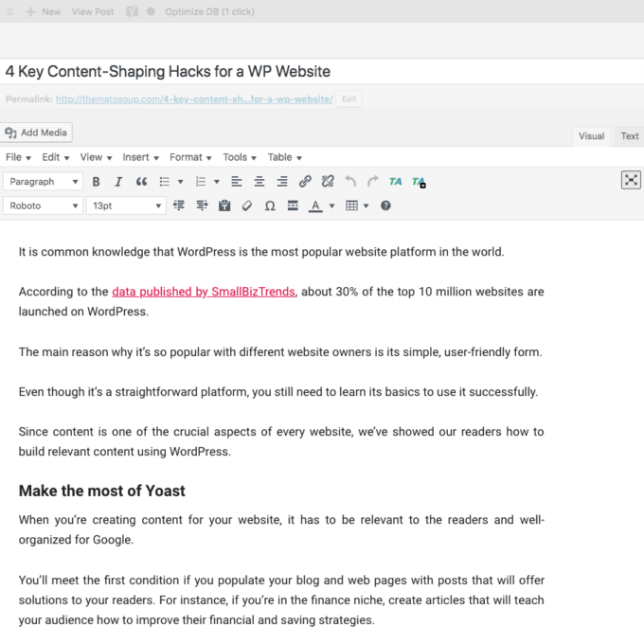
Task: Open the data published by SmallBizTrends link
Action: point(205,292)
